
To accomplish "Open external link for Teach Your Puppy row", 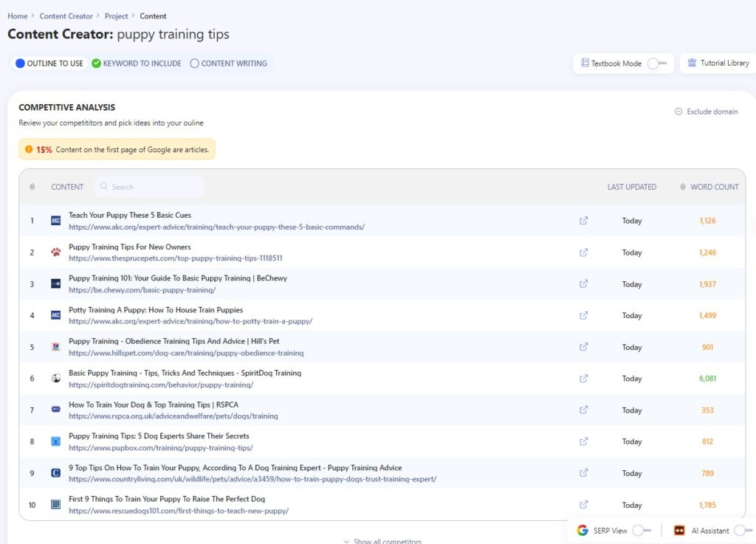I will (x=583, y=221).
